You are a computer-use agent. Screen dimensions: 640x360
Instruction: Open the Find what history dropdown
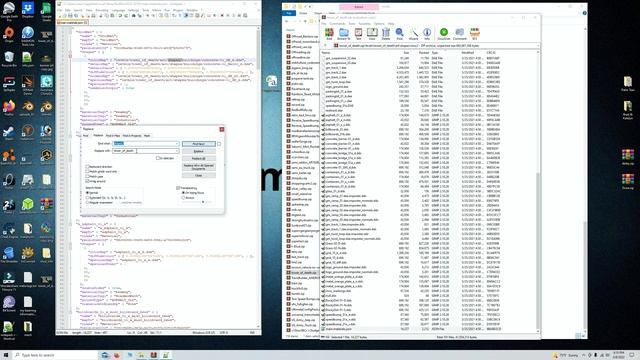pos(177,144)
